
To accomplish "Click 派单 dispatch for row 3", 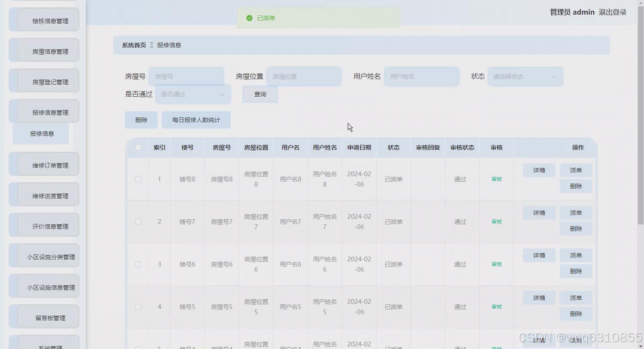I will tap(576, 255).
